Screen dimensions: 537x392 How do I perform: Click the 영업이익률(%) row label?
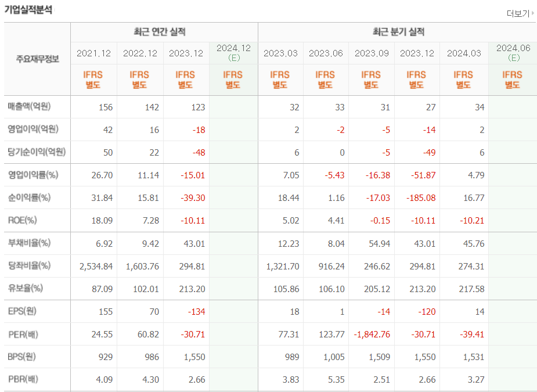point(33,175)
